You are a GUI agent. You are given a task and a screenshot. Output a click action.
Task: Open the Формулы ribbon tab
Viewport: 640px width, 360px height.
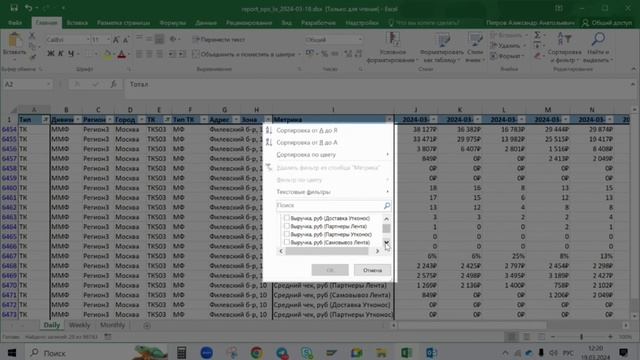pyautogui.click(x=173, y=23)
